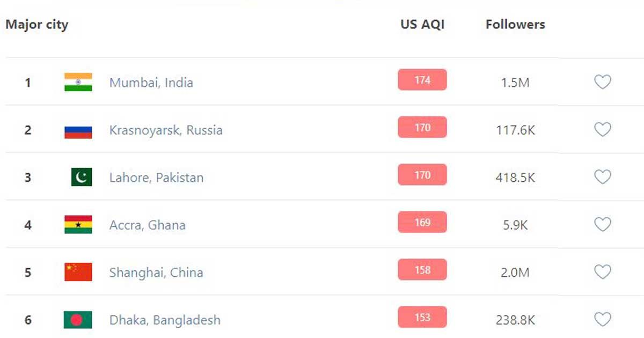Click the India flag icon
The image size is (644, 338).
tap(78, 82)
